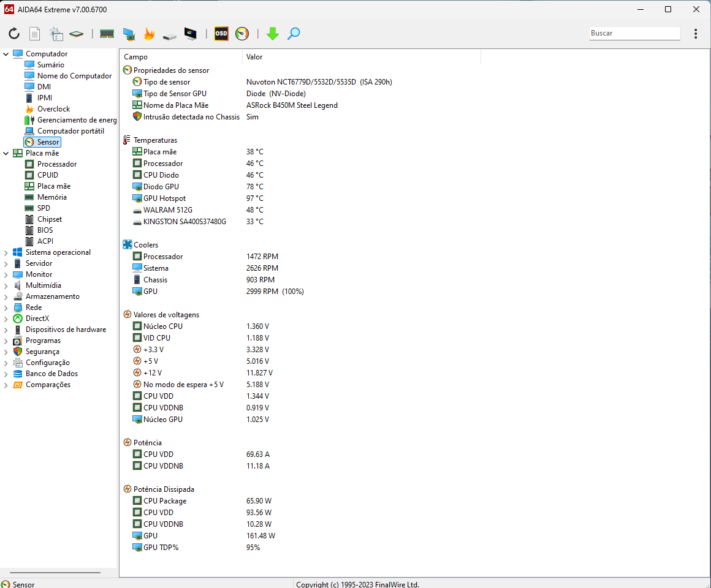Image resolution: width=711 pixels, height=588 pixels.
Task: Open the Report document icon in toolbar
Action: [x=34, y=34]
